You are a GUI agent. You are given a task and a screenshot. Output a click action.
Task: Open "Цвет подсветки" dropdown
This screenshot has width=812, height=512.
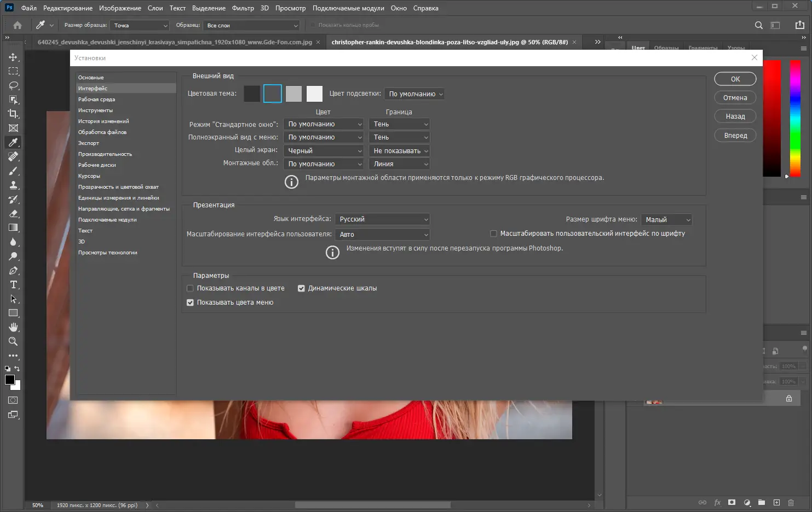414,94
